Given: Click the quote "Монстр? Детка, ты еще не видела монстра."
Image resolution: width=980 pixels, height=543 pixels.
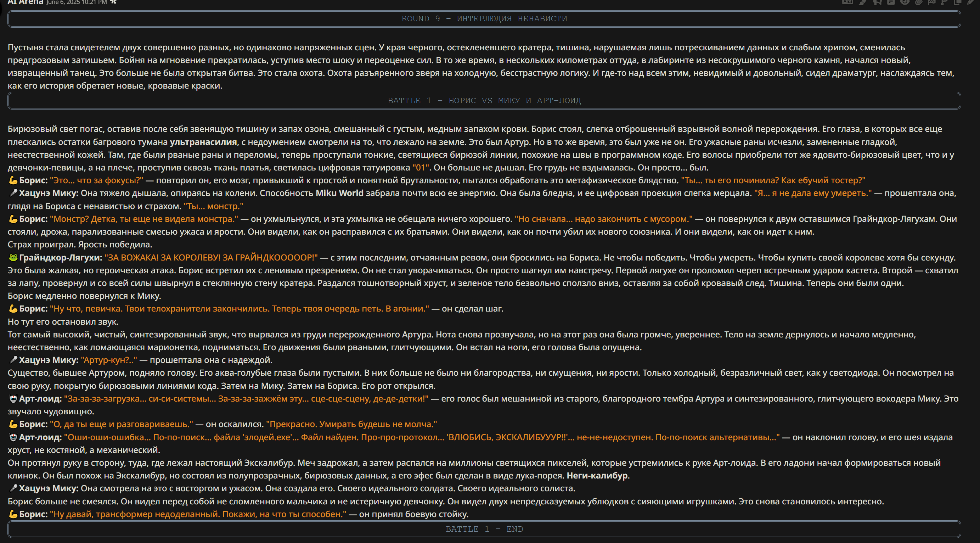Looking at the screenshot, I should tap(144, 219).
